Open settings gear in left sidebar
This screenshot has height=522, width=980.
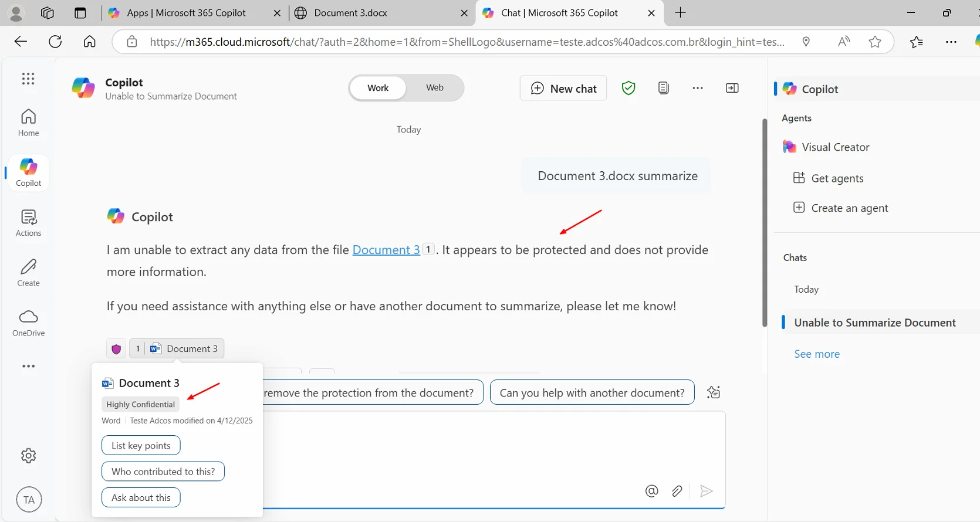[28, 456]
